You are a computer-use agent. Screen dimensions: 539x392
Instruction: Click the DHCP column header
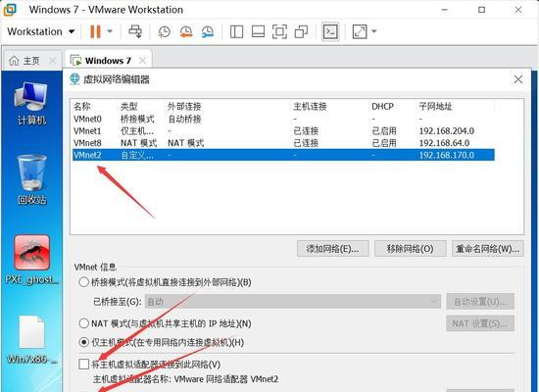point(382,107)
